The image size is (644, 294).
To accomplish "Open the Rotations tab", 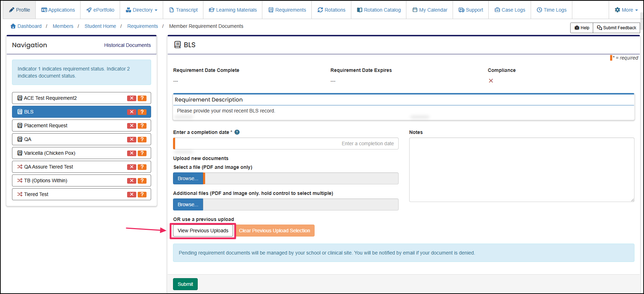I will (331, 10).
